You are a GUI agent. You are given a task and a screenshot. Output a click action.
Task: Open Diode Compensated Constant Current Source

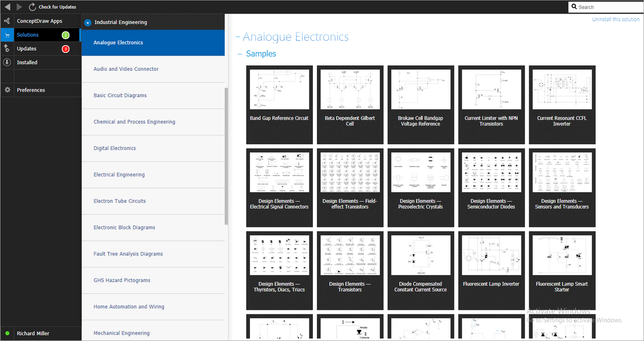tap(421, 271)
